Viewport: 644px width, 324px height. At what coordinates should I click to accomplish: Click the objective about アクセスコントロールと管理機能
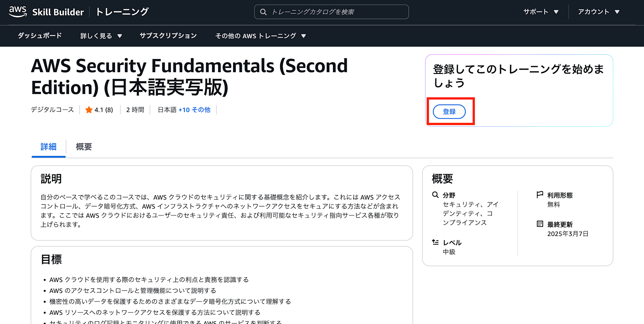(133, 291)
